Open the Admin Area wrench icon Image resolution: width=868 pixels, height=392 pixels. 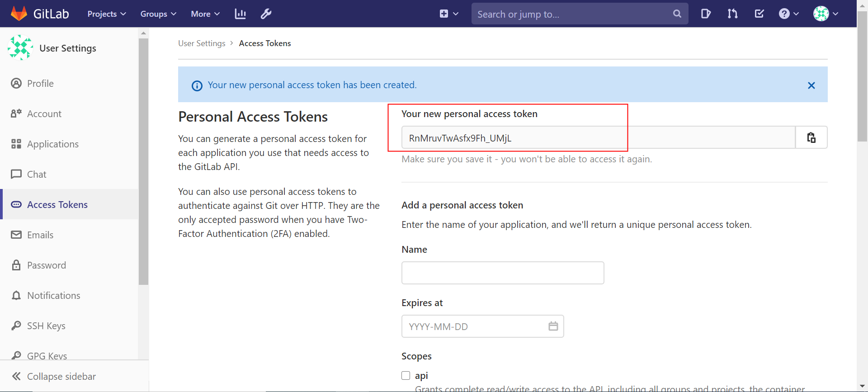pos(266,14)
